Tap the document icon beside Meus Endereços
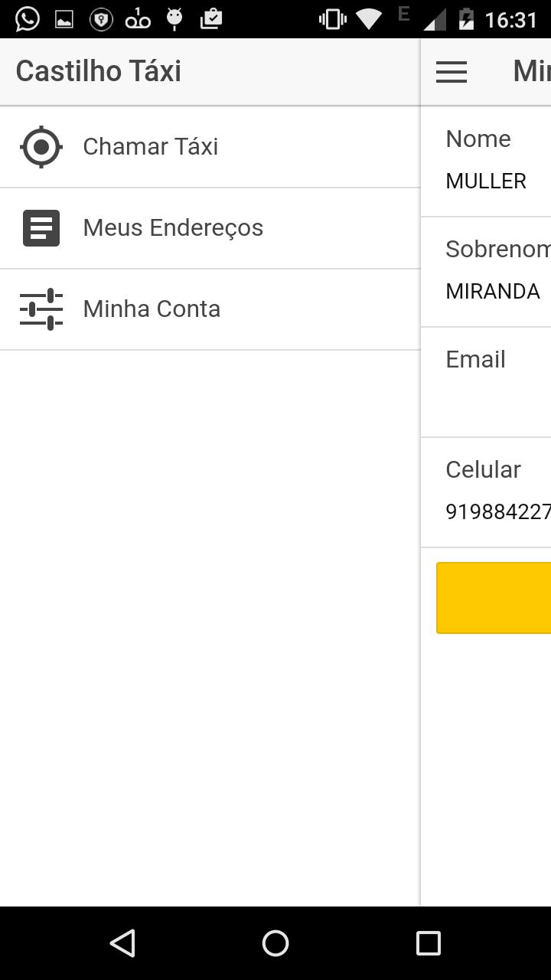This screenshot has width=551, height=980. click(41, 228)
